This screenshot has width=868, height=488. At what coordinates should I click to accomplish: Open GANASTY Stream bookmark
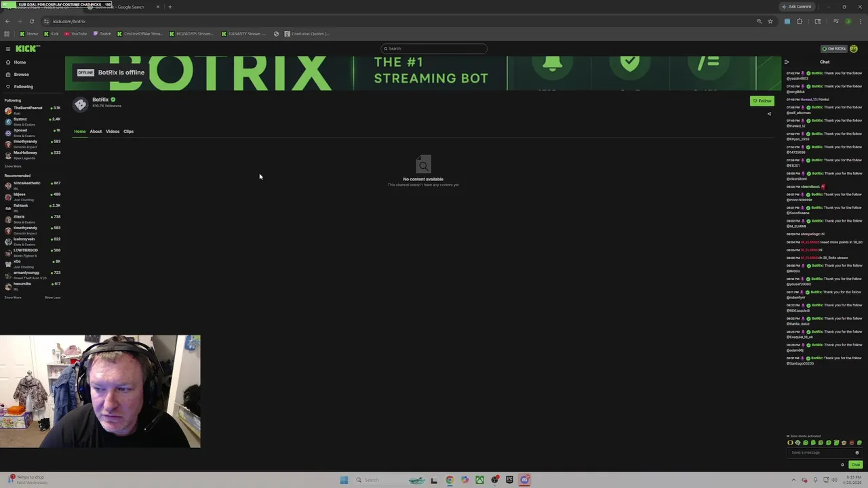click(x=244, y=34)
